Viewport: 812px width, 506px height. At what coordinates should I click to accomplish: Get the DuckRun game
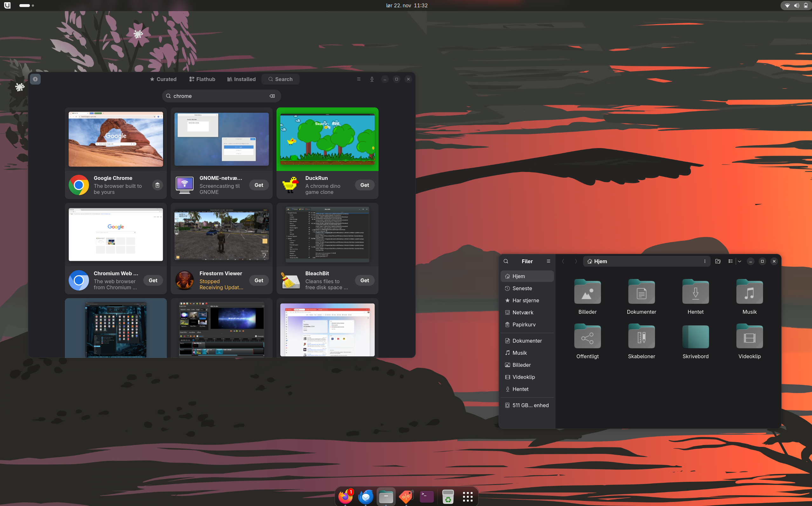coord(364,185)
